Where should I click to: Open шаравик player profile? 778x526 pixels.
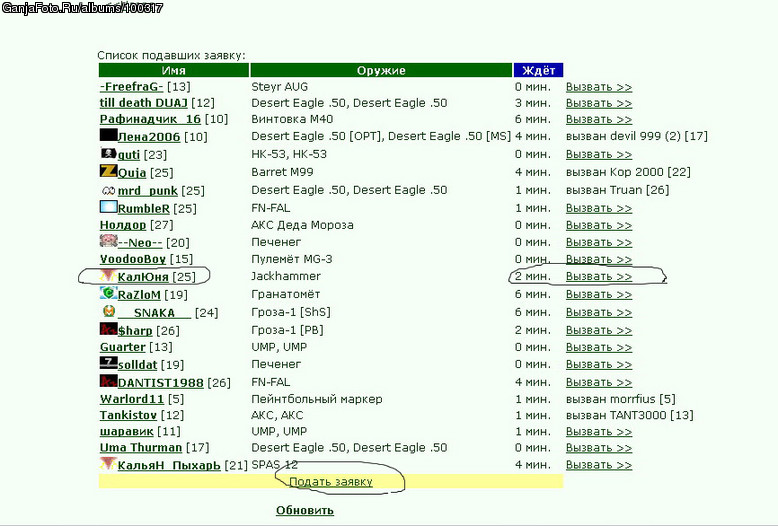point(127,432)
